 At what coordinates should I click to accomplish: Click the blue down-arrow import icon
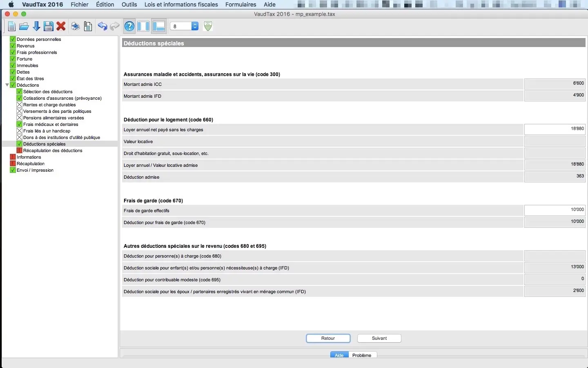(x=36, y=27)
